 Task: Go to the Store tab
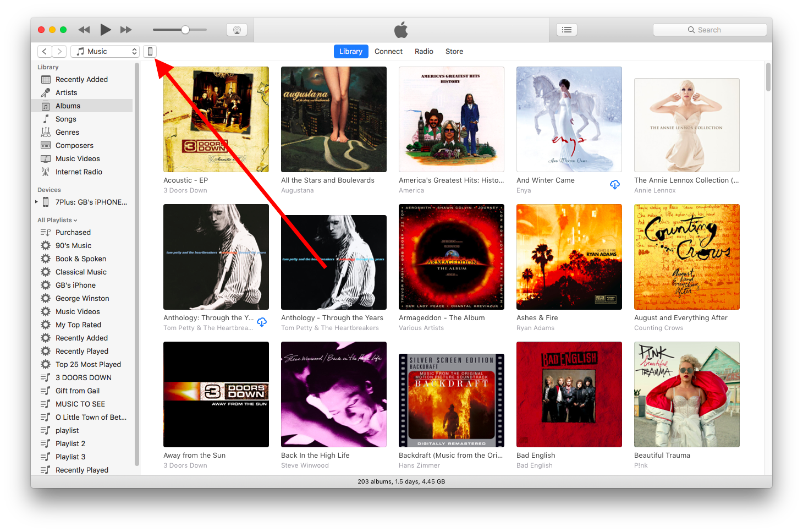pos(454,51)
